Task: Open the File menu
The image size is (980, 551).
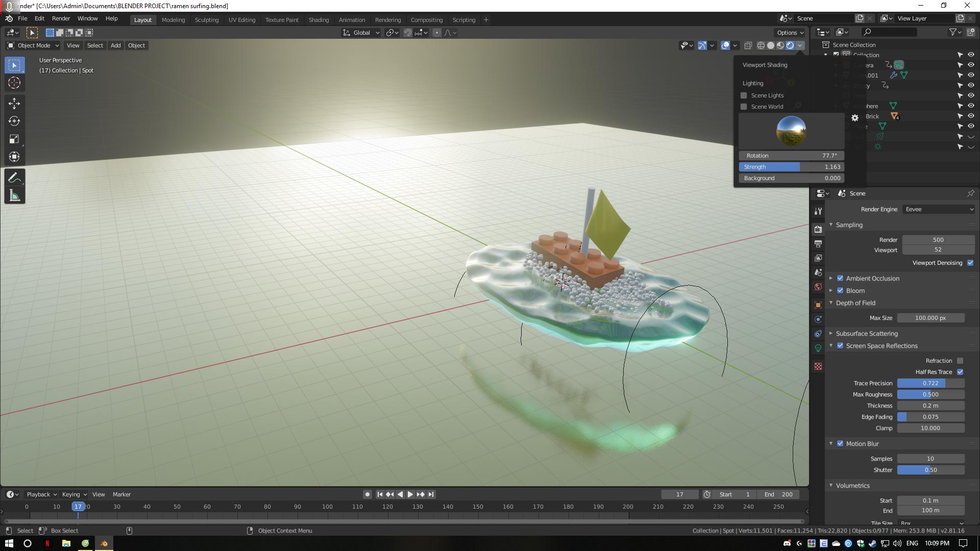Action: (22, 18)
